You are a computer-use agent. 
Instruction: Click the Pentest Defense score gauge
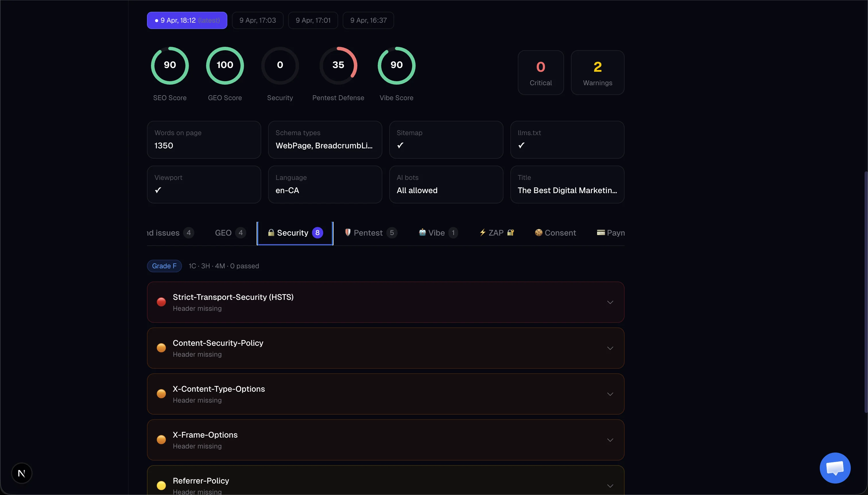(x=338, y=65)
